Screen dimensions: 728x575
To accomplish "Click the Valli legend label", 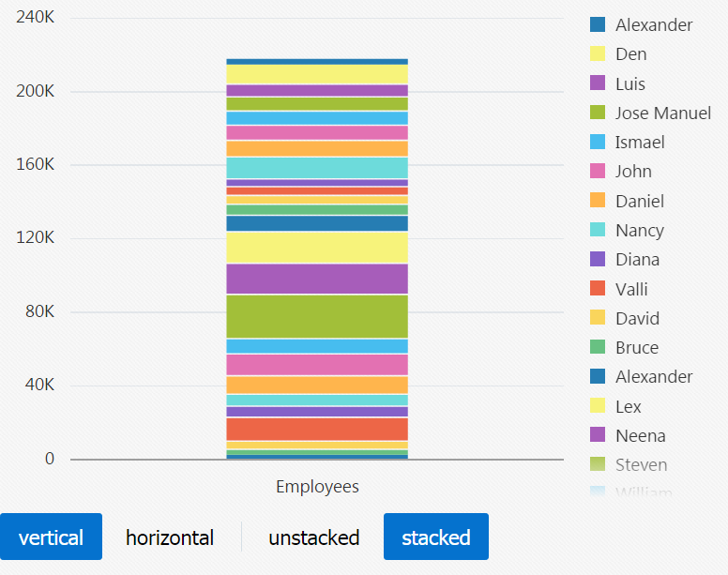I will point(631,289).
